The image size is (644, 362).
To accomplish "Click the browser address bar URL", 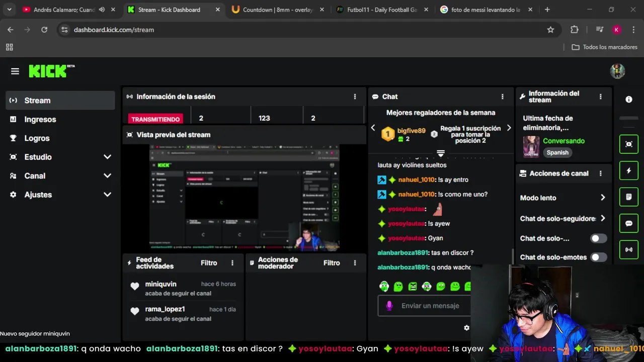I will click(x=114, y=30).
